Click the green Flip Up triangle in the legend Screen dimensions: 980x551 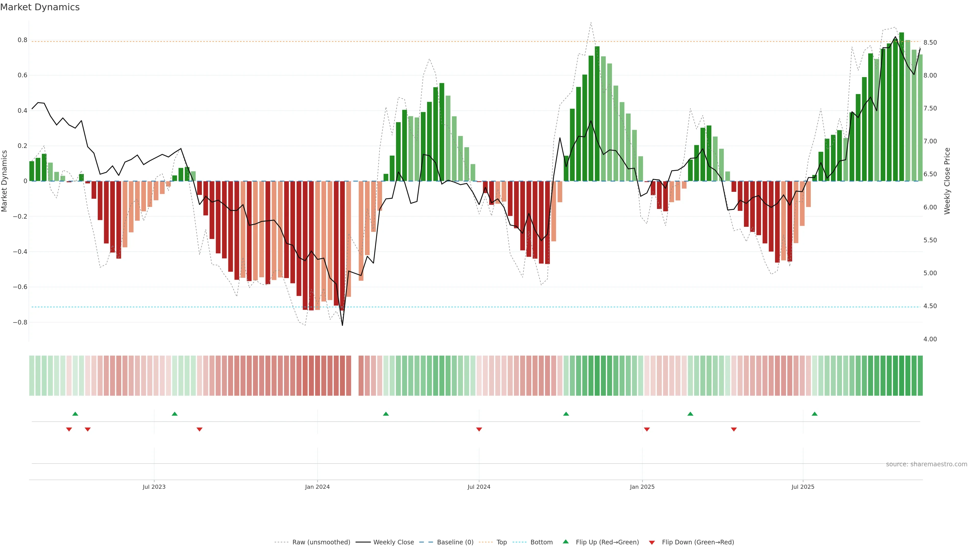[566, 542]
